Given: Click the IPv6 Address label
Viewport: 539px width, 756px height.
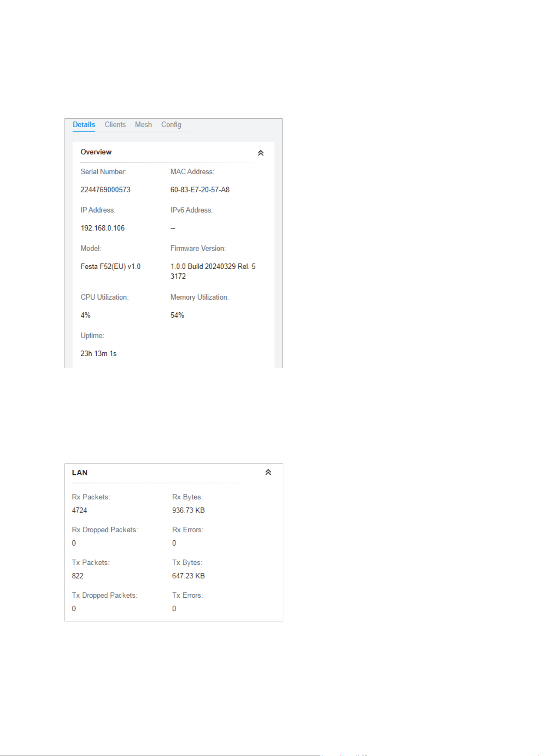Looking at the screenshot, I should pos(192,210).
